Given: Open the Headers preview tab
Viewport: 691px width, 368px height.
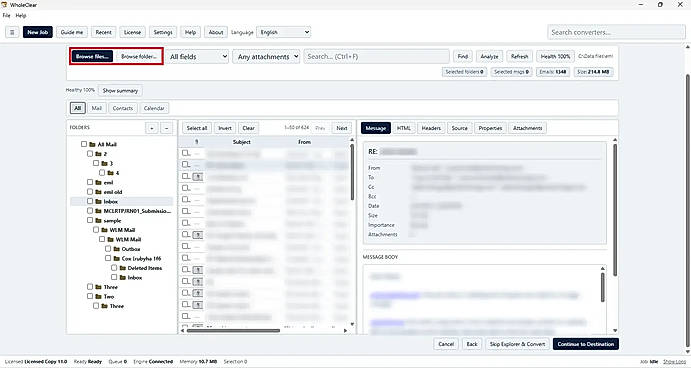Looking at the screenshot, I should pos(431,128).
